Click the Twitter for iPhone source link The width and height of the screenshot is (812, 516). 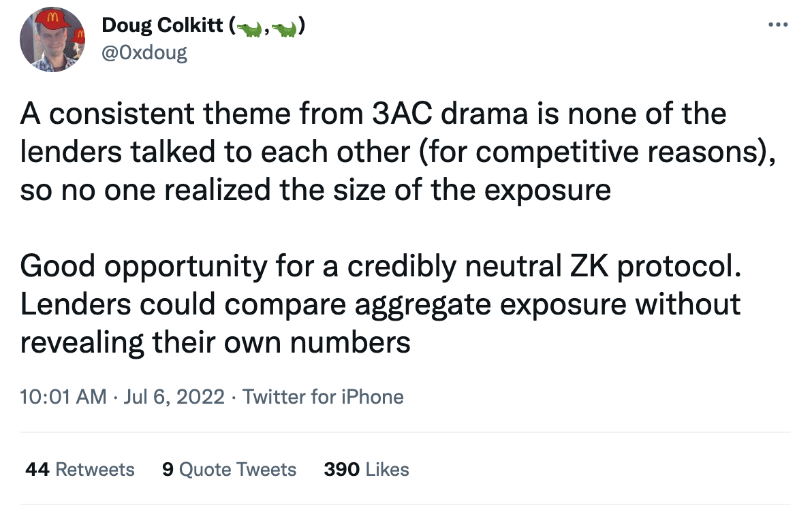click(323, 396)
